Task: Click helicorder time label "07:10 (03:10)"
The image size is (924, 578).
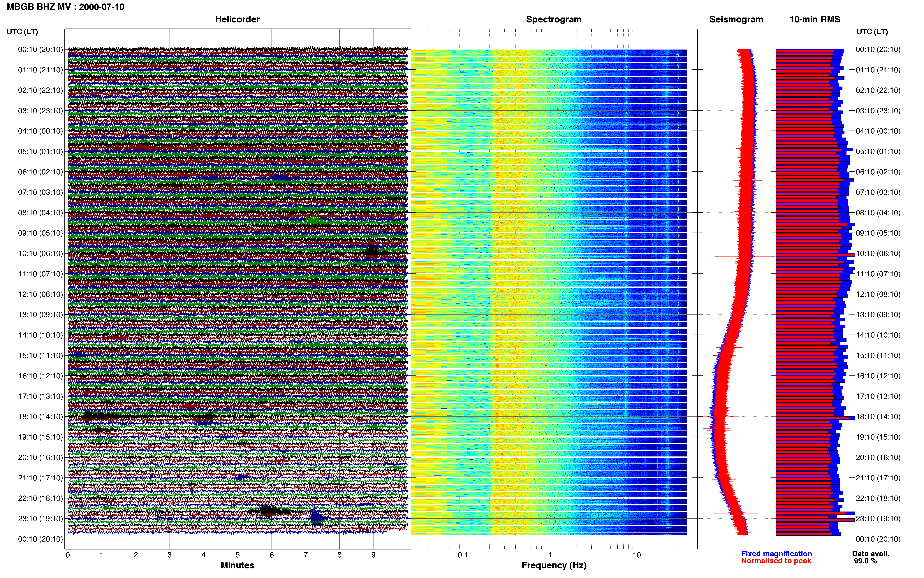Action: (41, 192)
